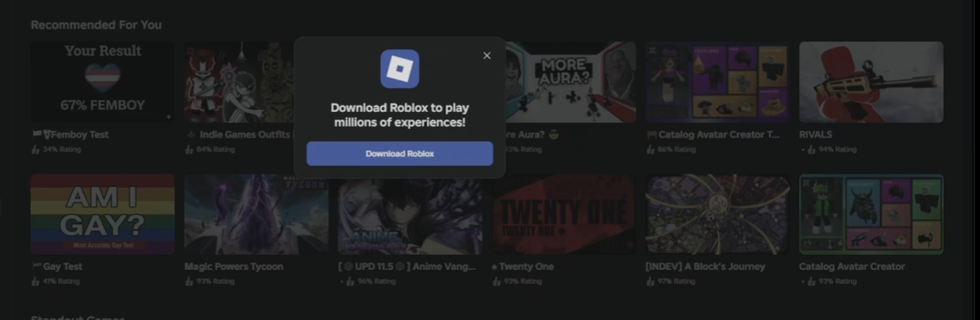The height and width of the screenshot is (320, 980).
Task: Click the thumbs-up icon under Catalog Avatar Creator T...
Action: click(650, 149)
